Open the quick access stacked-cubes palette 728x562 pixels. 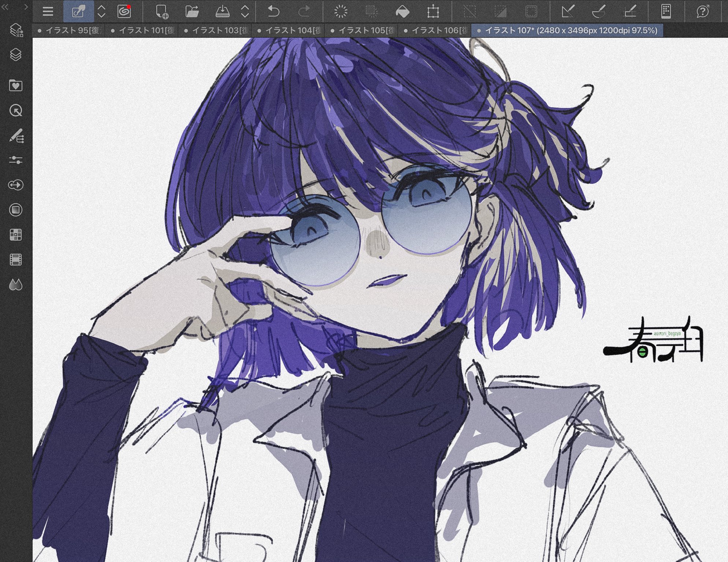16,30
